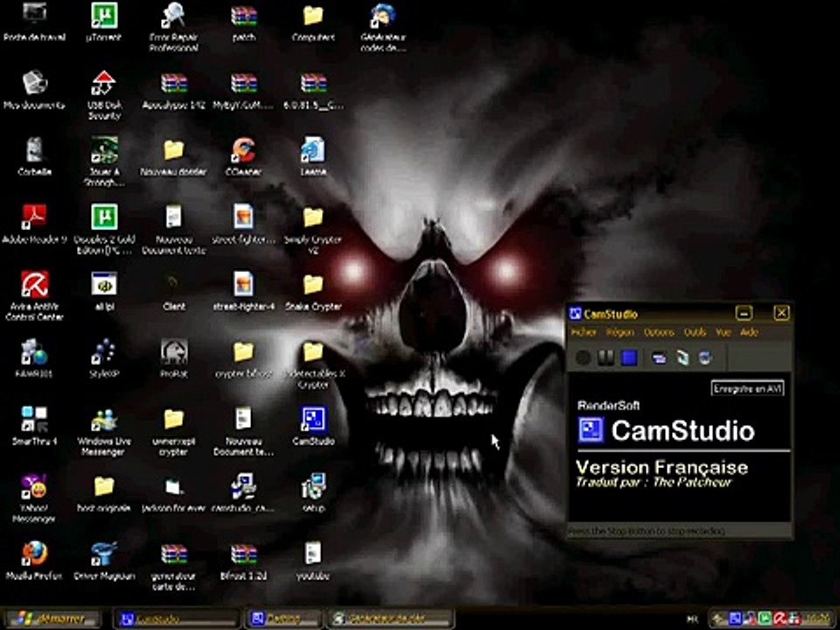Select the 'patch' archive icon
Screen dimensions: 840x630
[244, 21]
